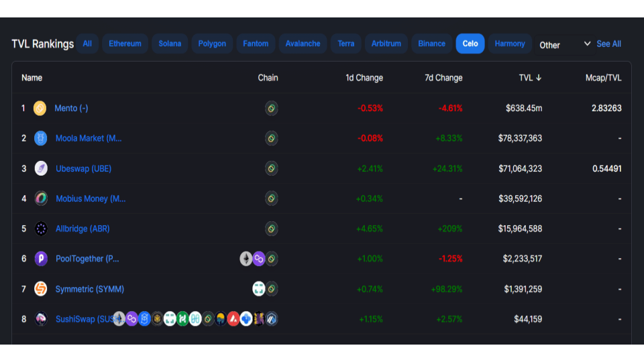Select the Polygon chain filter tab

(212, 44)
